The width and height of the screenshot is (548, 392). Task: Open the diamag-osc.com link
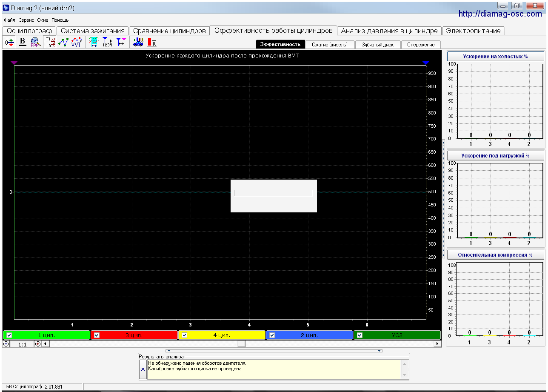500,14
